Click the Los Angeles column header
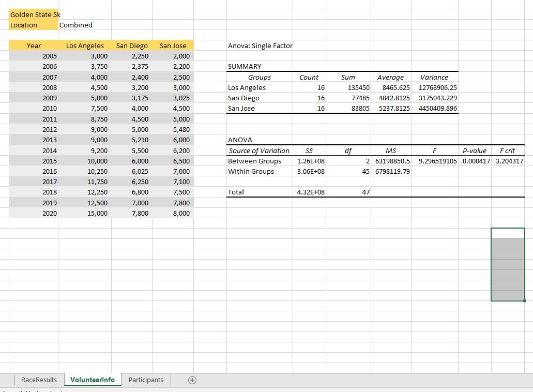Image resolution: width=533 pixels, height=392 pixels. point(85,46)
